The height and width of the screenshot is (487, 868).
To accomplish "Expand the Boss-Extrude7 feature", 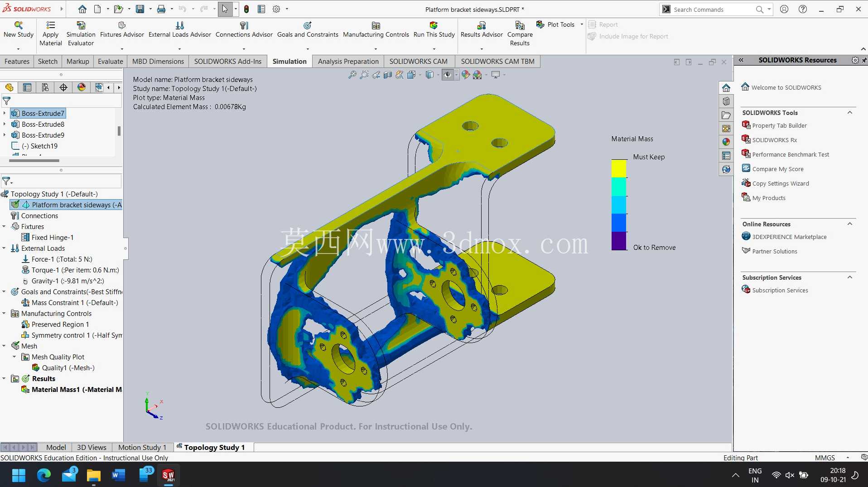I will click(x=4, y=113).
